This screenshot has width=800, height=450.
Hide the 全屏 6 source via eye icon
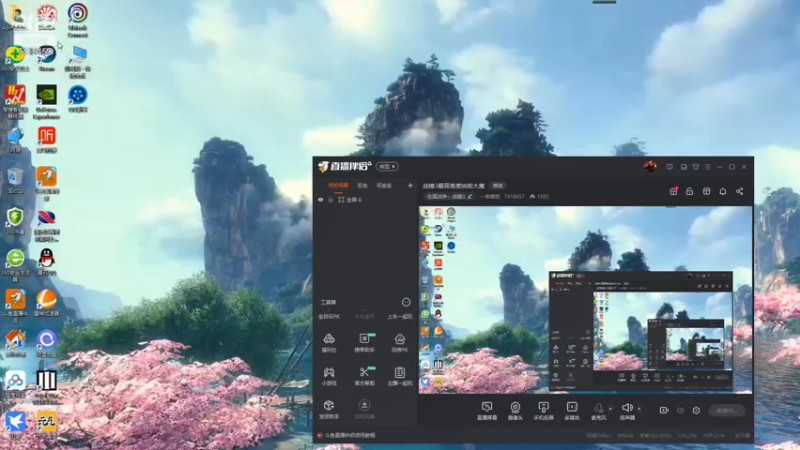(x=320, y=199)
